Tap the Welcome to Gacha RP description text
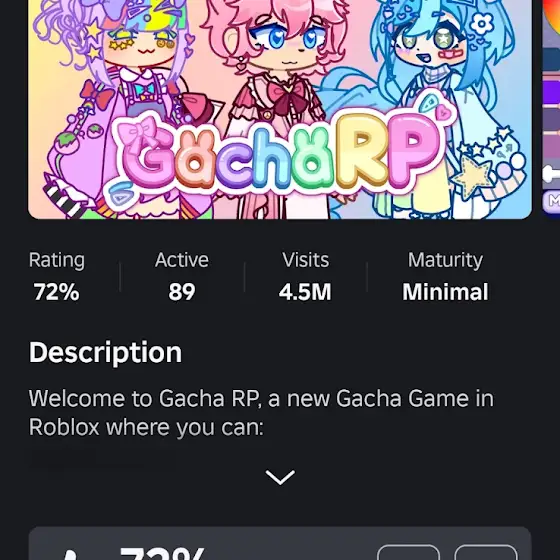The width and height of the screenshot is (560, 560). (261, 413)
